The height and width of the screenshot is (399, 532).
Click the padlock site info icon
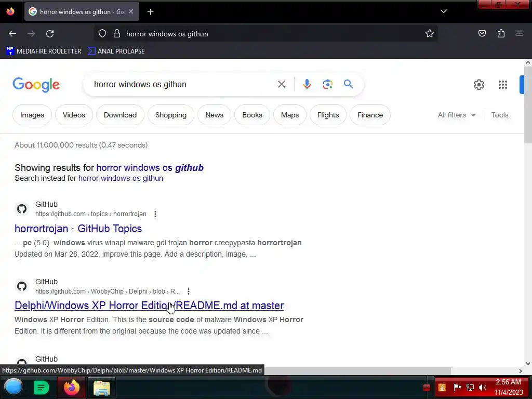coord(117,34)
